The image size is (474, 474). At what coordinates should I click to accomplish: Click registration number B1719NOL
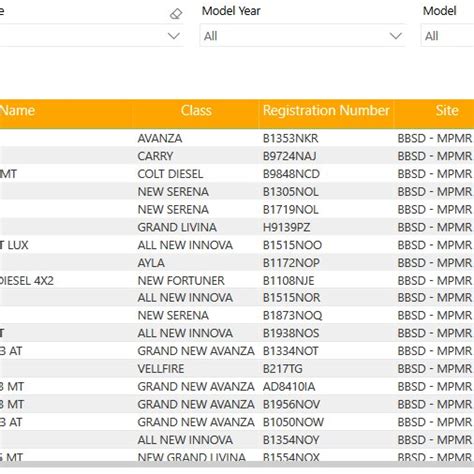pos(290,210)
